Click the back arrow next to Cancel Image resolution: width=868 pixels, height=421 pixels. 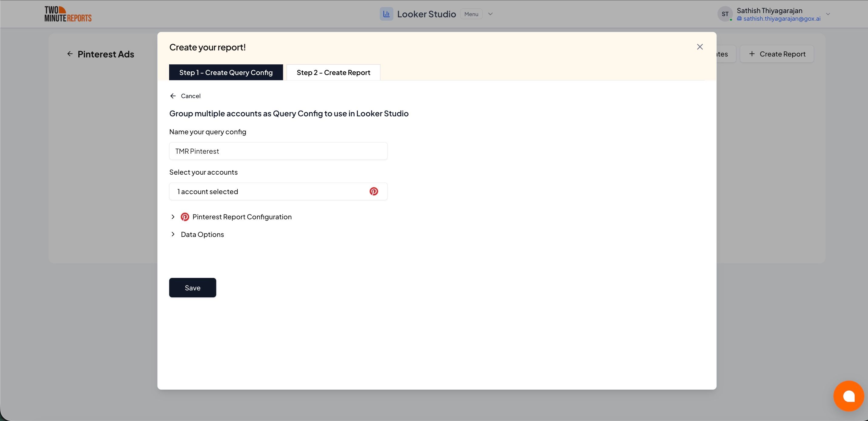(173, 96)
